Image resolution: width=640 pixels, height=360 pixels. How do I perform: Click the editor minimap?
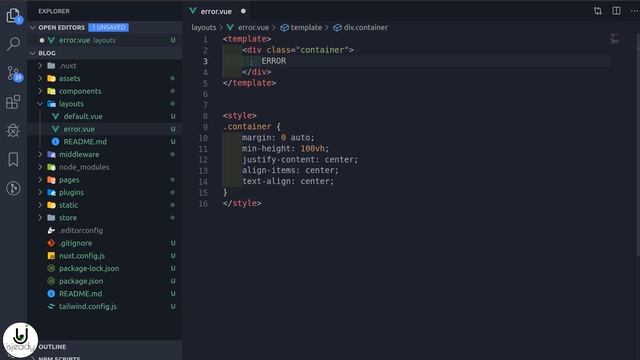coord(615,39)
